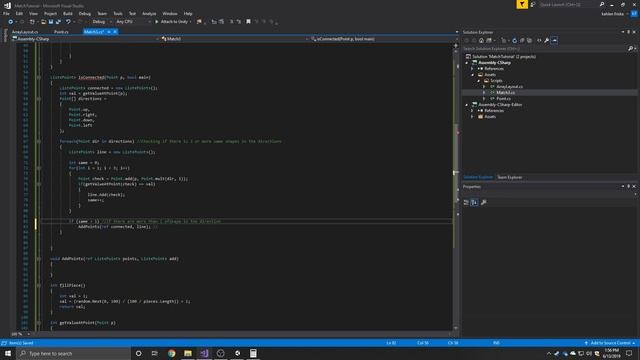Click the Solution Explorer Home icon

(x=481, y=40)
